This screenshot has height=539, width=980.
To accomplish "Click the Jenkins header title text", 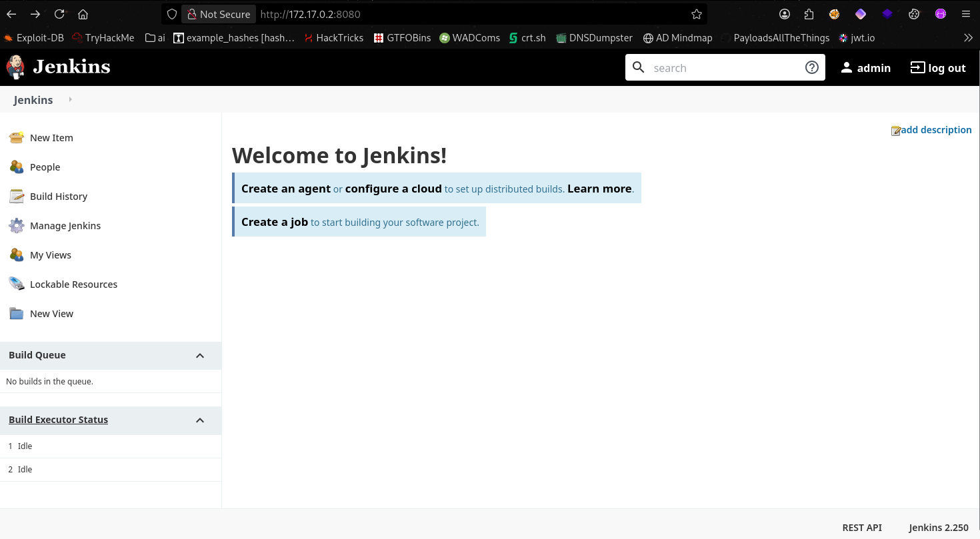I will (x=71, y=67).
